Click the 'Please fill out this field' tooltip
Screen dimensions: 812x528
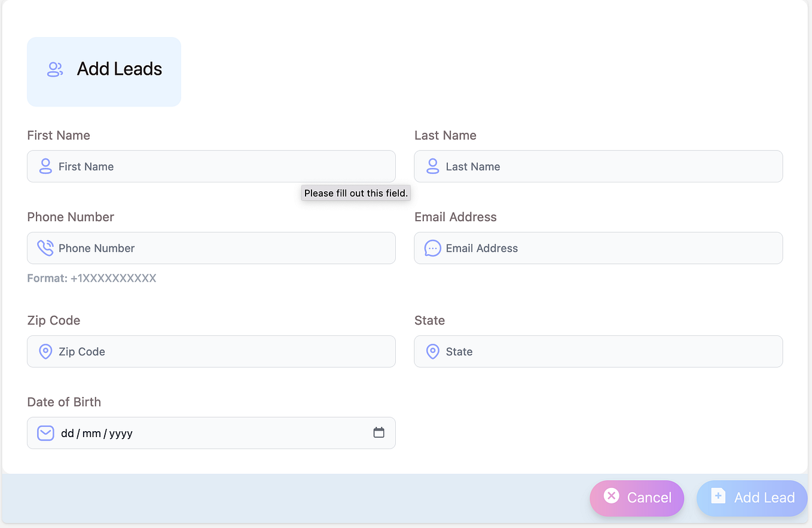pos(355,193)
